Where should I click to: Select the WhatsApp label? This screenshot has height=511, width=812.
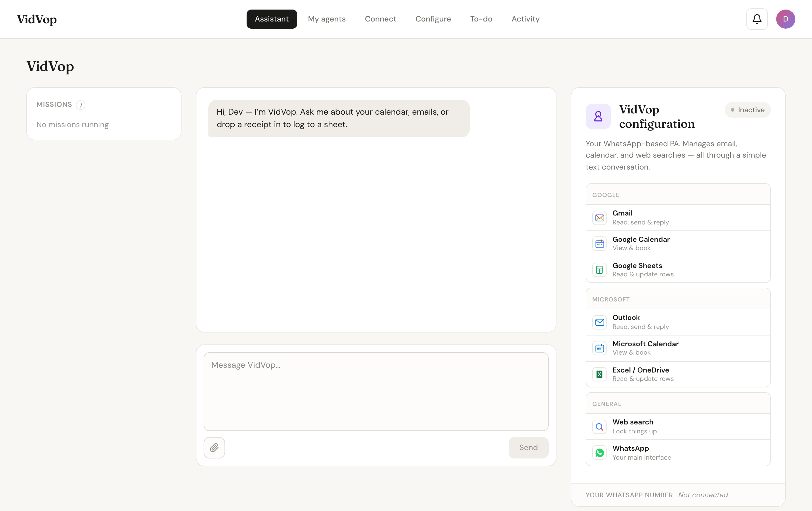tap(630, 448)
